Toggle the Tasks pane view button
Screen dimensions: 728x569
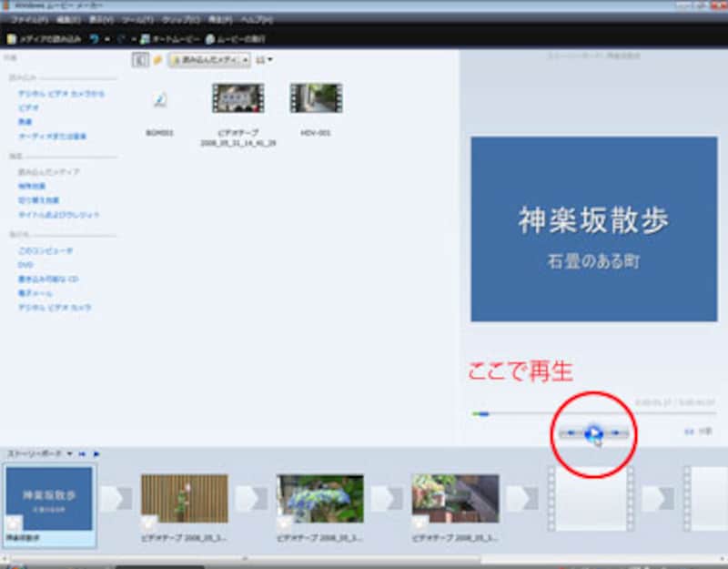140,60
